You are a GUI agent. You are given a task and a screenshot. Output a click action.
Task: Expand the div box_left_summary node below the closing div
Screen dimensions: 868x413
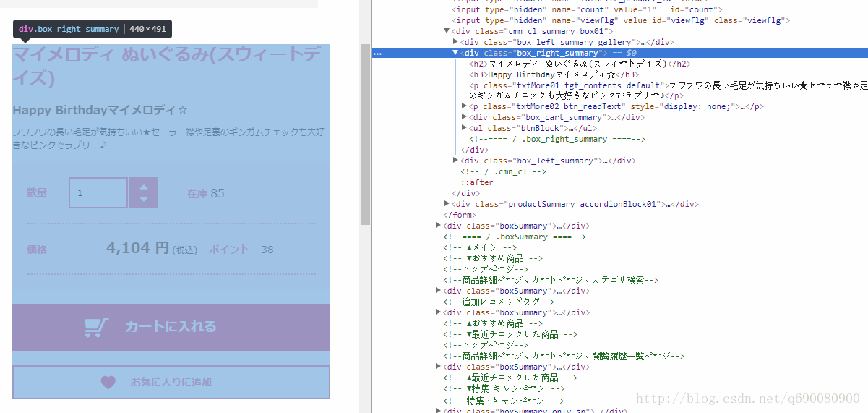455,160
